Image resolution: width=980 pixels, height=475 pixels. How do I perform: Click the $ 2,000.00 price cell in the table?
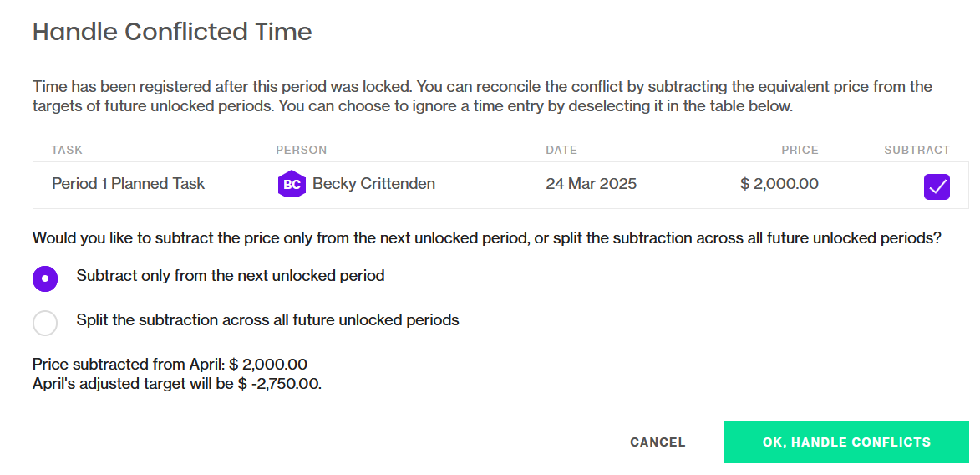[x=779, y=184]
